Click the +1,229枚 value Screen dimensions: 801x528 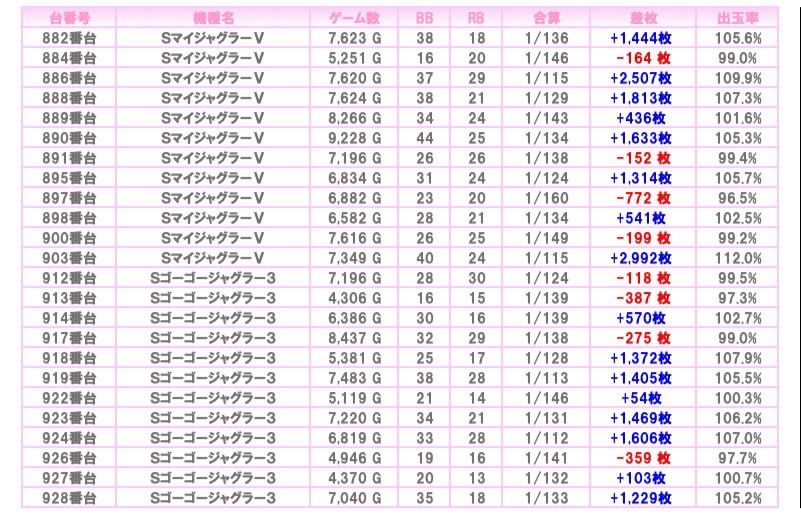(641, 498)
